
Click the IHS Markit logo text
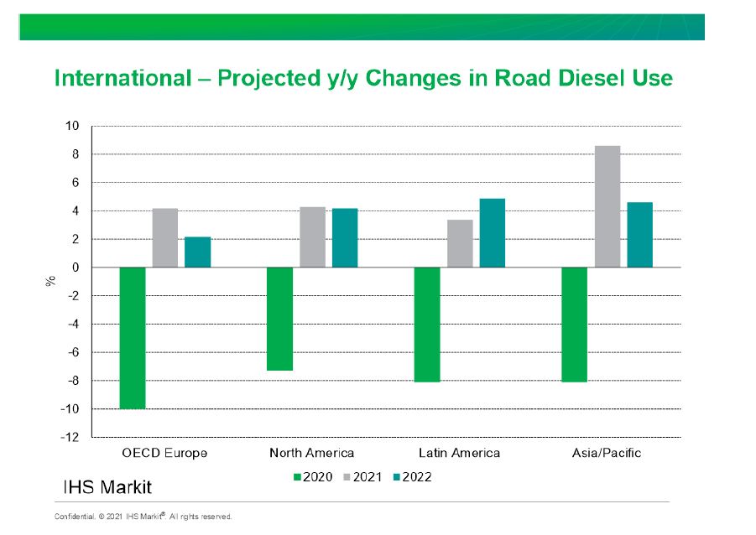click(107, 487)
